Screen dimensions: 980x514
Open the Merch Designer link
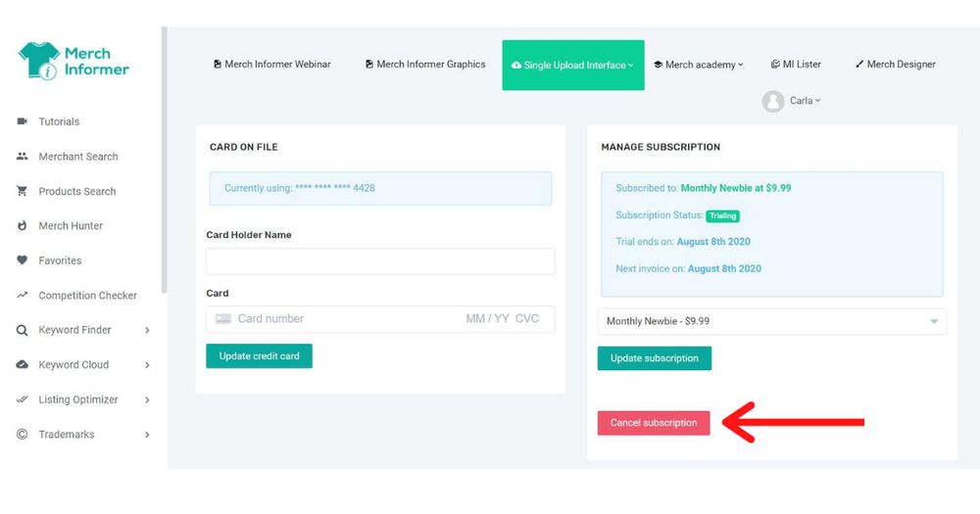tap(895, 64)
